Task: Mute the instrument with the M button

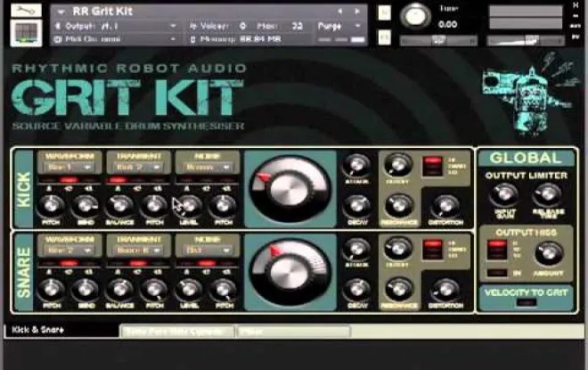Action: (384, 37)
